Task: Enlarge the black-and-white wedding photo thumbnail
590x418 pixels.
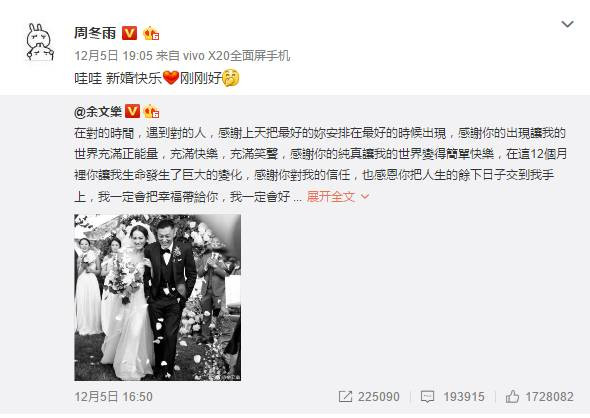Action: (158, 297)
